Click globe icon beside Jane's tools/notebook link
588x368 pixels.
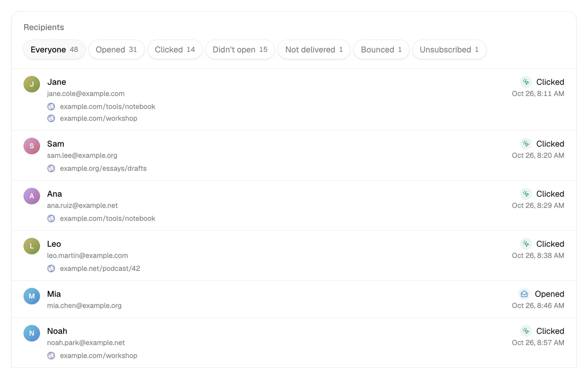pyautogui.click(x=51, y=106)
